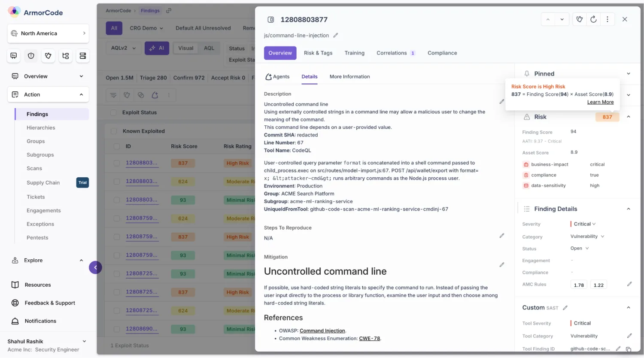Open the finding panel three-dot options menu

point(607,19)
